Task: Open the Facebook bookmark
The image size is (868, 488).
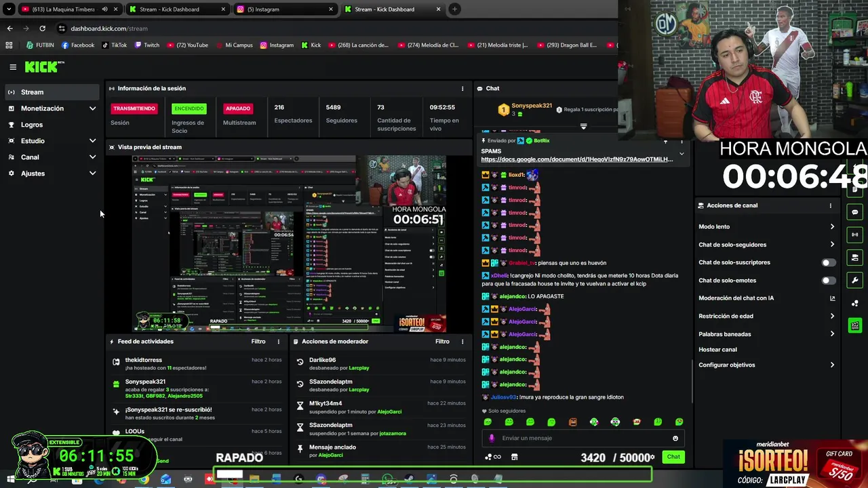Action: tap(77, 45)
